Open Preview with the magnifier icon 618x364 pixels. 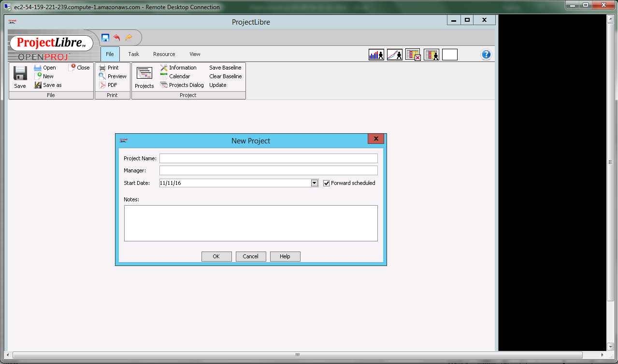(x=102, y=76)
